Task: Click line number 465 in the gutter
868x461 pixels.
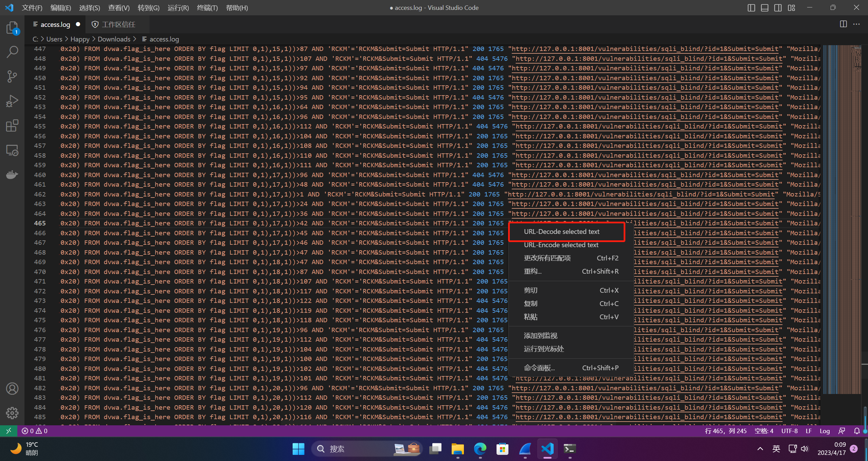Action: (x=40, y=223)
